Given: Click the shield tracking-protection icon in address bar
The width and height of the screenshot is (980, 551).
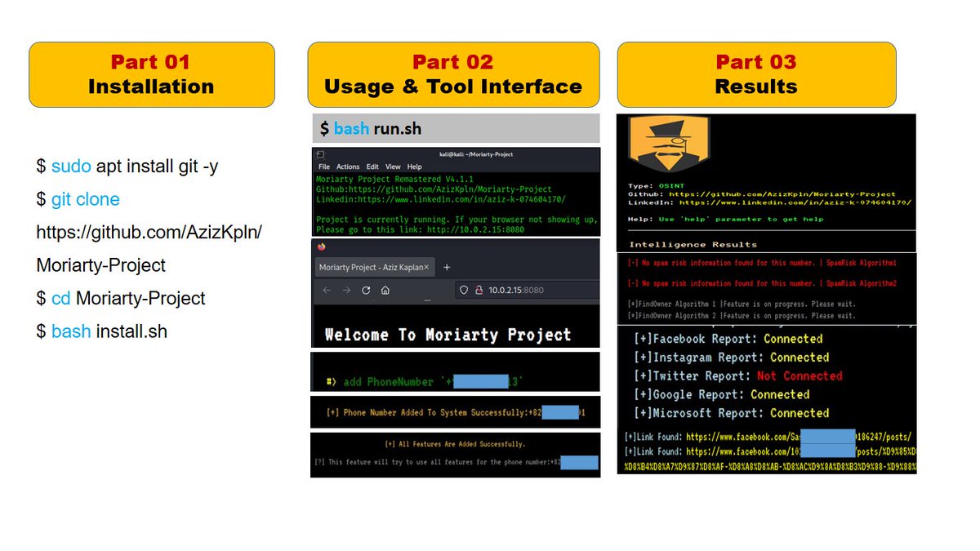Looking at the screenshot, I should [x=462, y=290].
